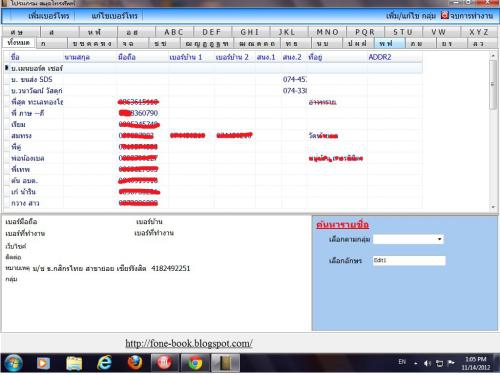500x375 pixels.
Task: Launch Internet Explorer from the taskbar
Action: coord(104,363)
